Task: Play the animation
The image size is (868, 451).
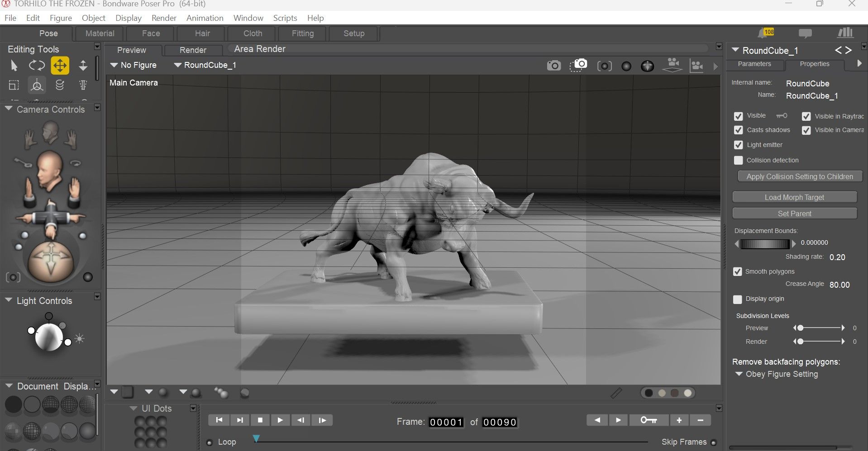Action: (280, 420)
